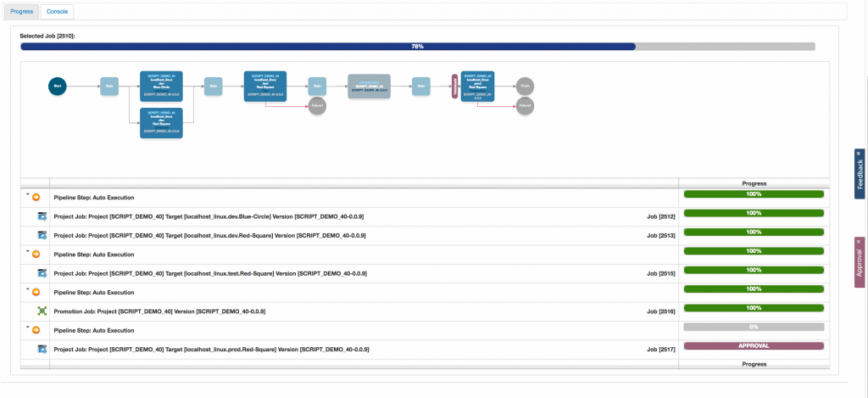Click the dev Blue-Circle node in the diagram
The image size is (868, 398).
tap(161, 86)
